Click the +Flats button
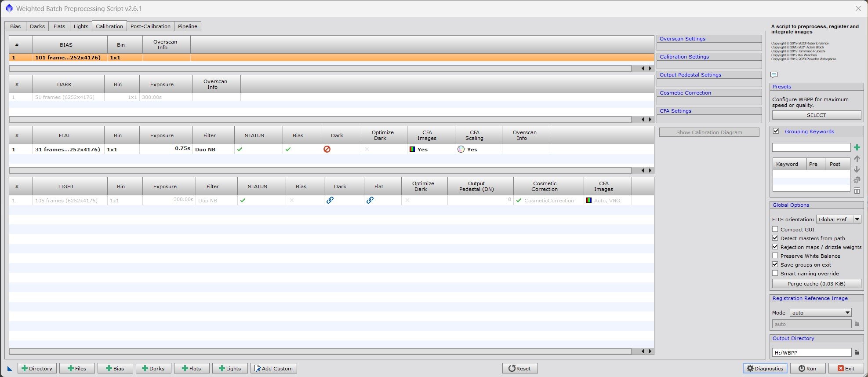 (x=192, y=368)
